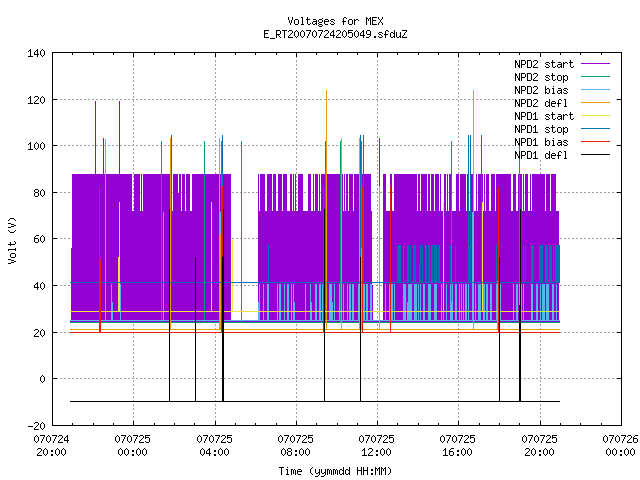The image size is (640, 480).
Task: Click the orange NPD2 defl legend line
Action: [595, 102]
